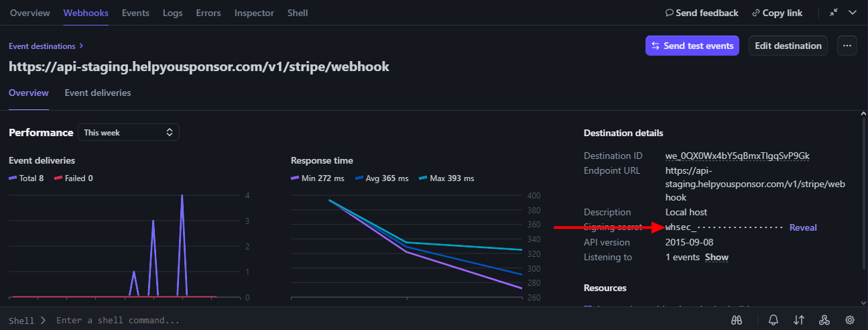
Task: Open the binoculars inspector icon in shell bar
Action: coord(736,320)
